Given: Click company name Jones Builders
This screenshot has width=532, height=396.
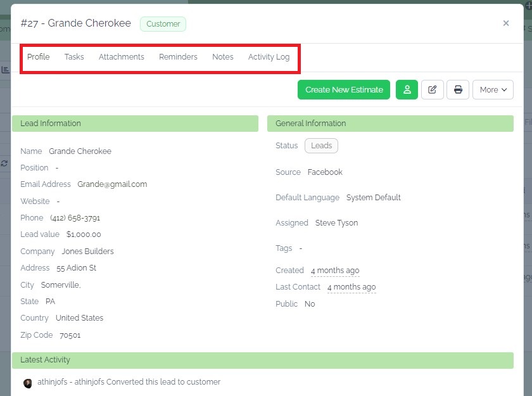Looking at the screenshot, I should coord(87,252).
